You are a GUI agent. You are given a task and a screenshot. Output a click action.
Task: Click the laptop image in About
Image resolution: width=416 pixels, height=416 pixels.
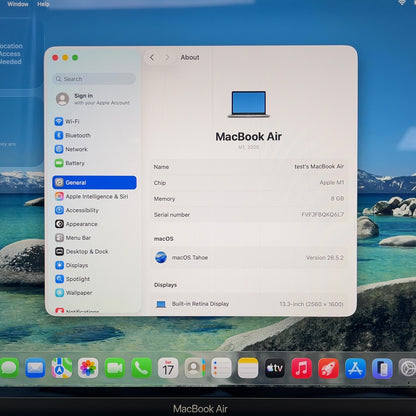(249, 104)
